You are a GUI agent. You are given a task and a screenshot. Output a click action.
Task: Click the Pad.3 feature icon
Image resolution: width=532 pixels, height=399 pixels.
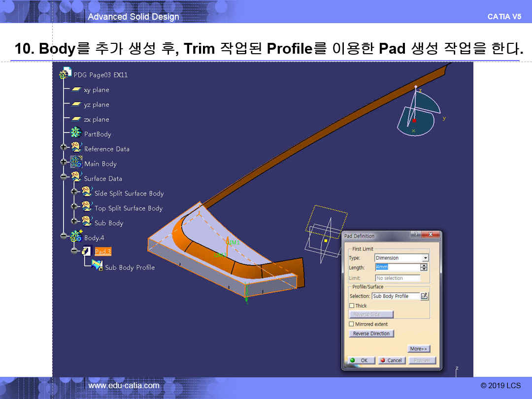point(86,251)
